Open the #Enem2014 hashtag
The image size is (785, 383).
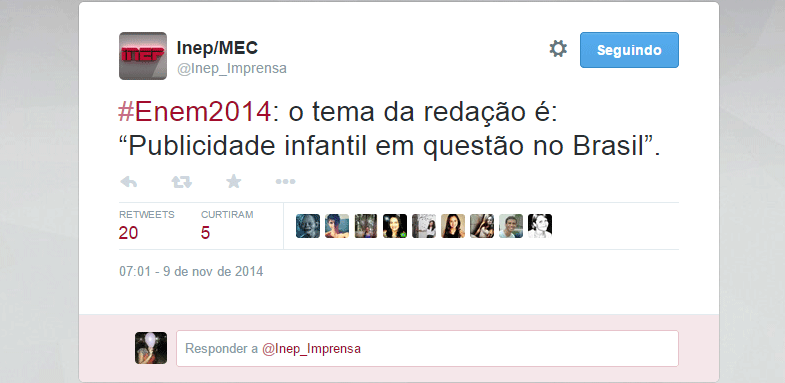coord(194,112)
